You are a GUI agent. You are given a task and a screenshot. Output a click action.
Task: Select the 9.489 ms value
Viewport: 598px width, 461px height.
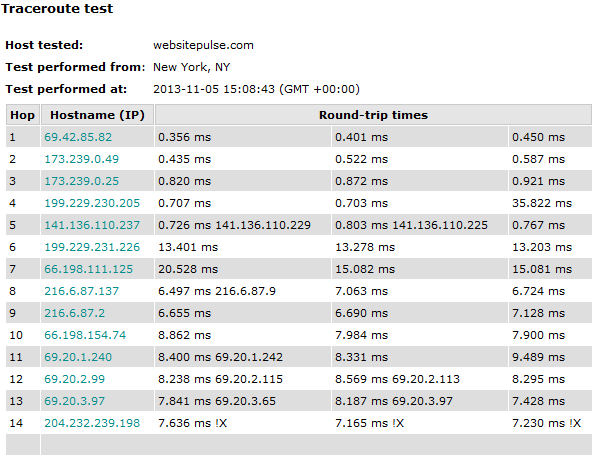tap(538, 357)
